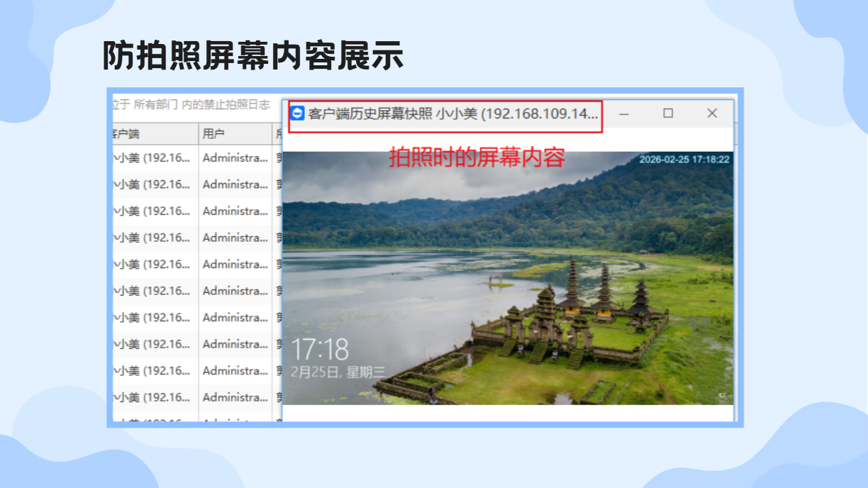868x488 pixels.
Task: Click the lake temple screen snapshot image
Action: pyautogui.click(x=508, y=277)
